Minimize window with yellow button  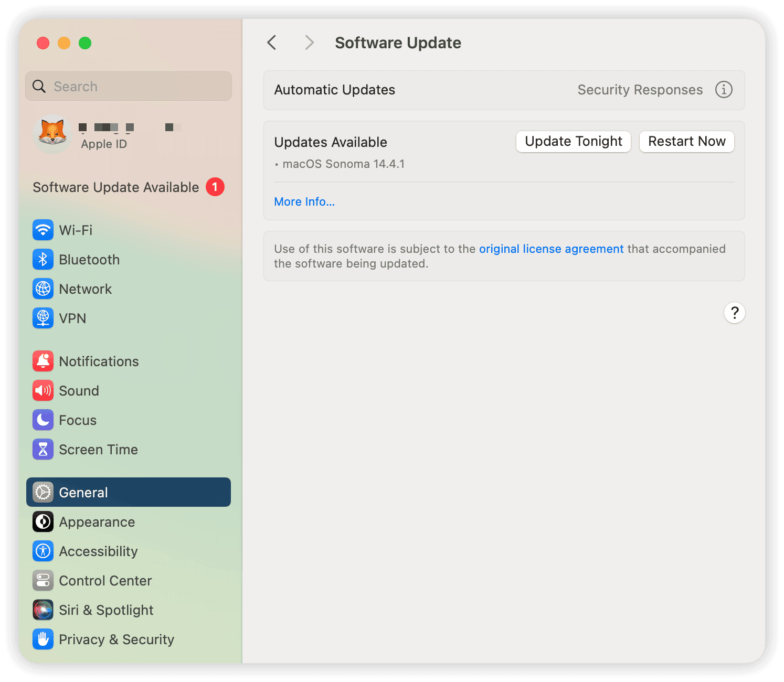tap(64, 43)
